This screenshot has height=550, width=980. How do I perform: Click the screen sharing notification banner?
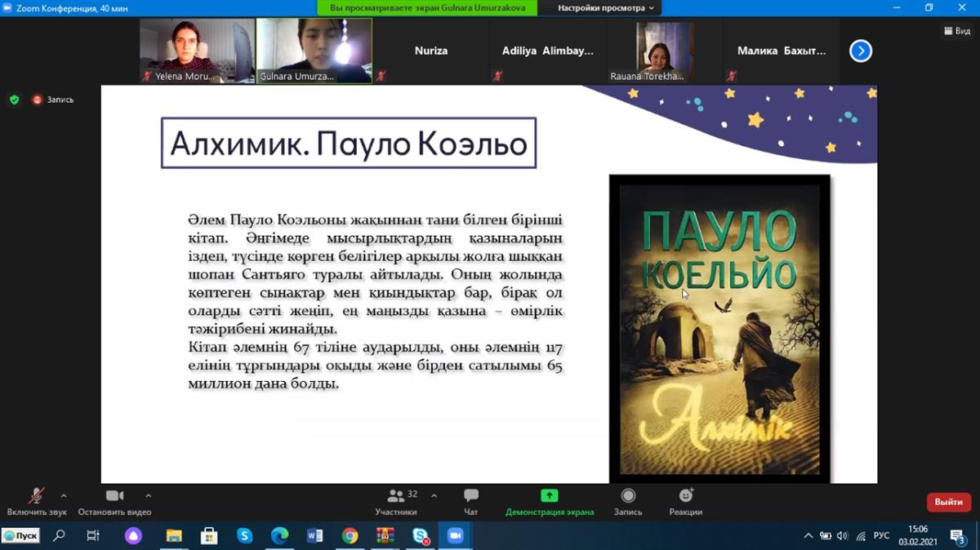(x=427, y=8)
